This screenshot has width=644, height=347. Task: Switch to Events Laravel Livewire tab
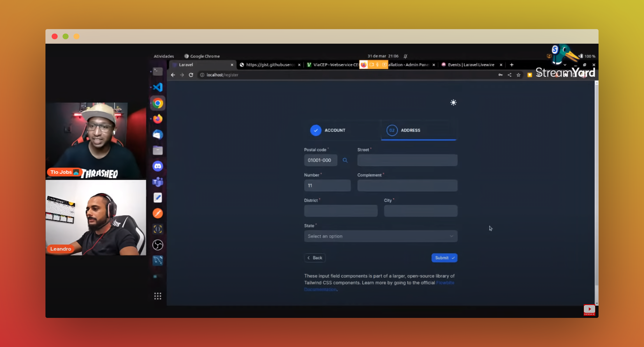471,65
